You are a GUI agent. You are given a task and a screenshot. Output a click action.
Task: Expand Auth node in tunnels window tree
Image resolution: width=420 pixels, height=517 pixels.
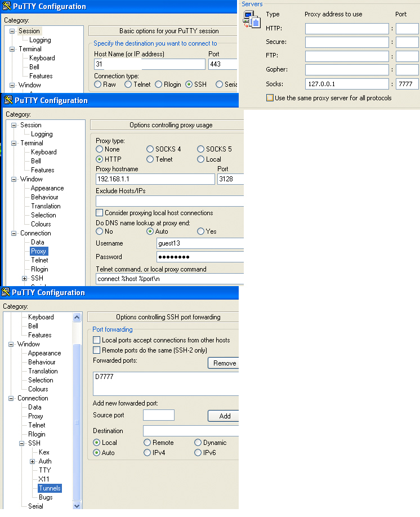(32, 461)
